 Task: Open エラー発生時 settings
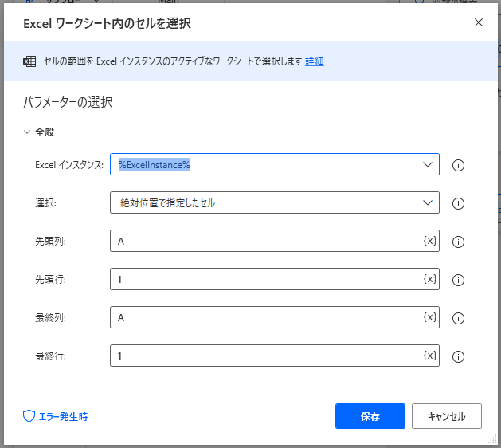[x=56, y=416]
